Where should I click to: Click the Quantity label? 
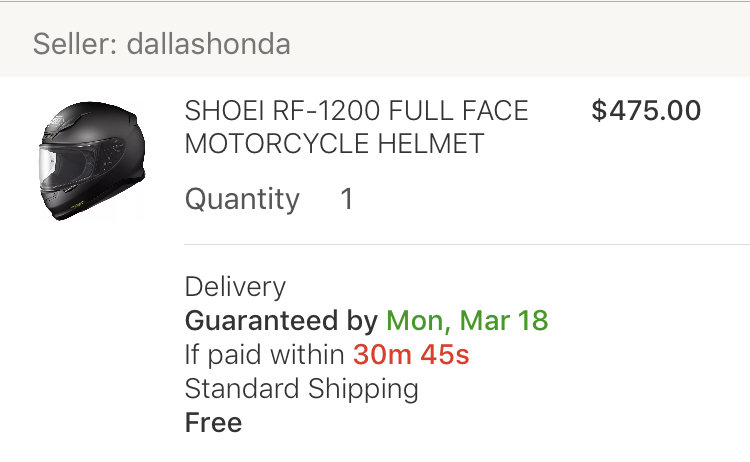[242, 199]
